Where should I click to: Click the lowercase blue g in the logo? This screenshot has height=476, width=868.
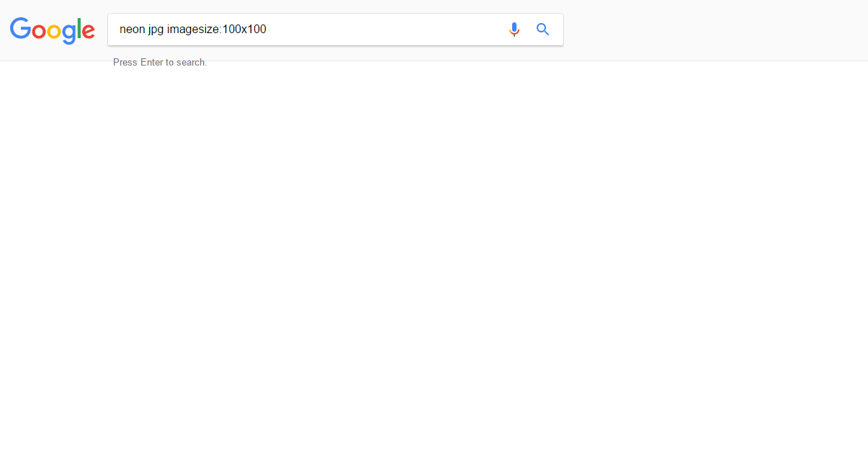tap(68, 33)
